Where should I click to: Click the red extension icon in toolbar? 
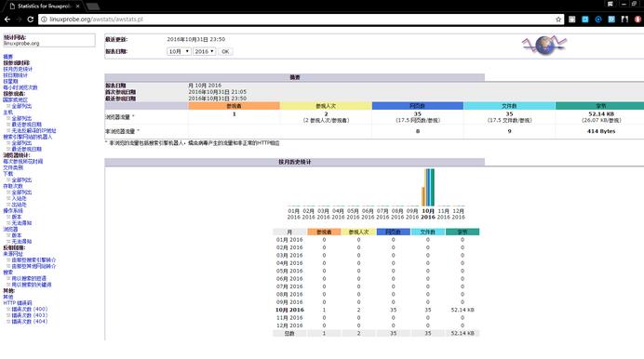pos(637,20)
